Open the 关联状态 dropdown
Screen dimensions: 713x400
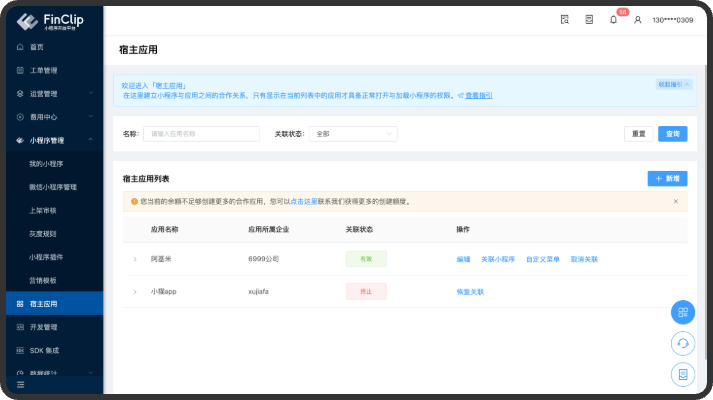(355, 133)
